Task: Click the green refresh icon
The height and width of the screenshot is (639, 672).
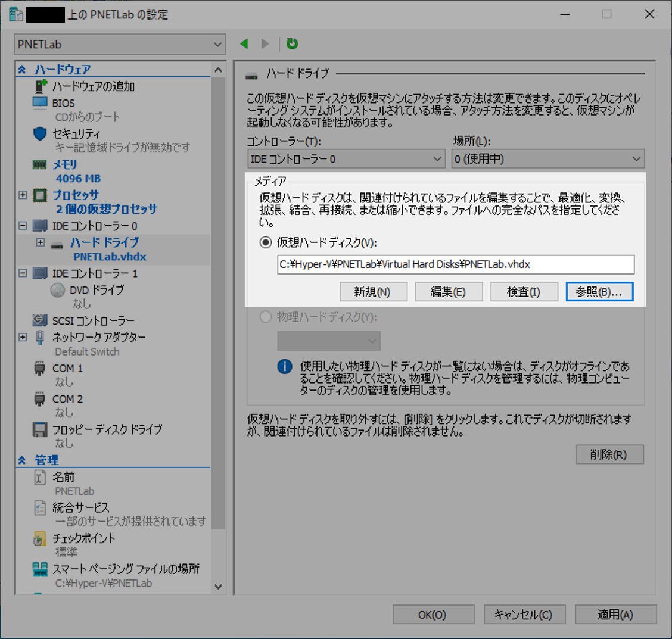Action: [x=291, y=43]
